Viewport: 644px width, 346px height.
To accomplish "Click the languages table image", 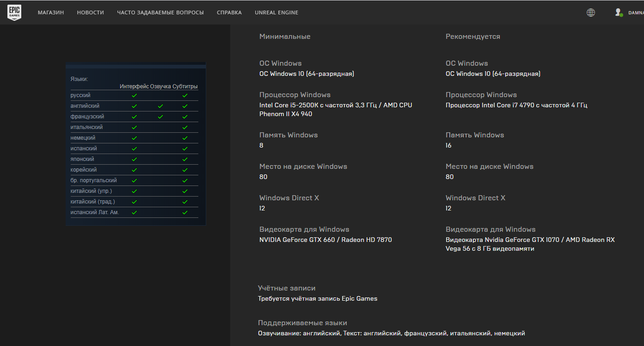I will click(136, 144).
